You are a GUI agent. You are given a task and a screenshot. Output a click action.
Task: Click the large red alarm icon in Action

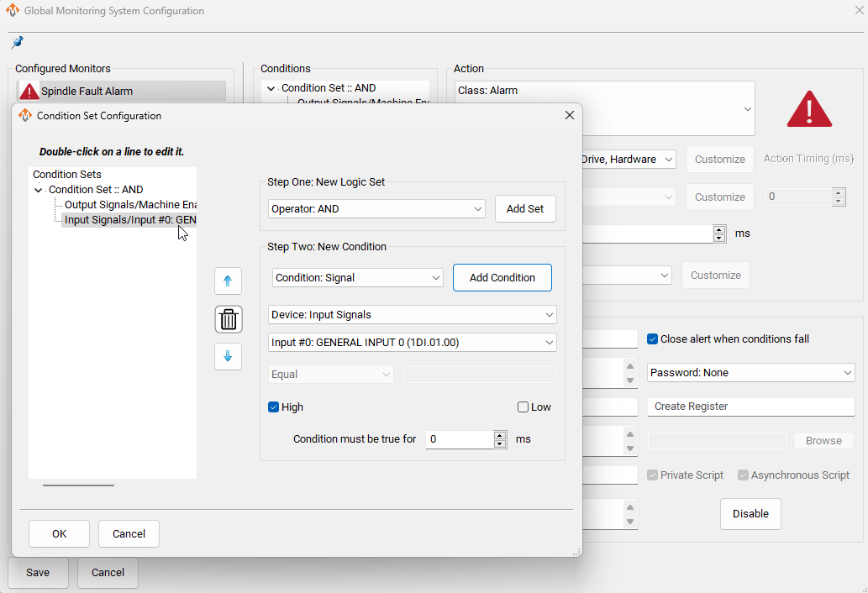click(808, 109)
